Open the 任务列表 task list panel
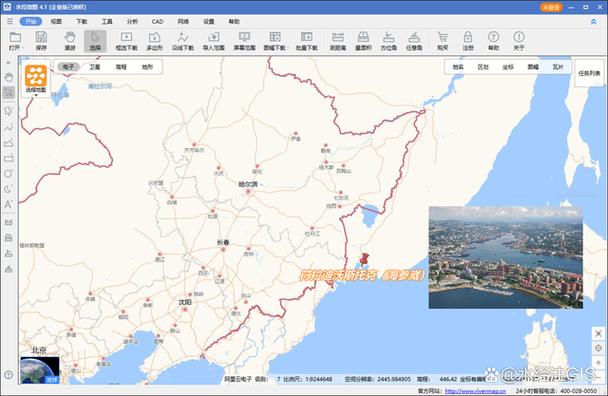The width and height of the screenshot is (608, 396). [x=589, y=73]
